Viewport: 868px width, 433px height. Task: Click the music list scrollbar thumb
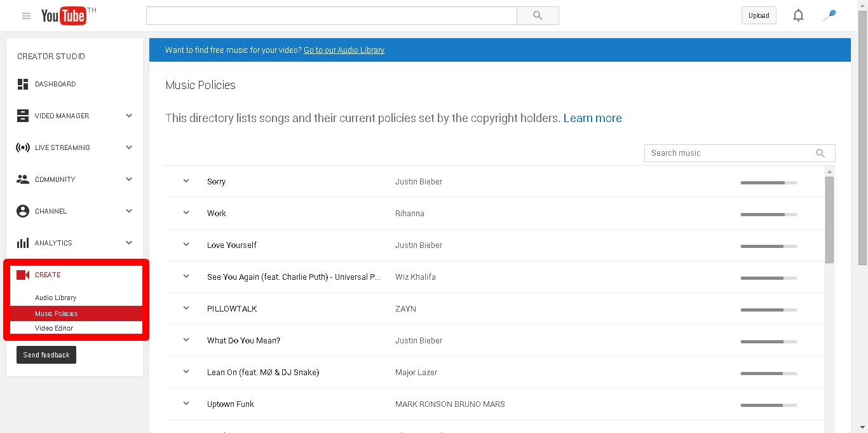tap(829, 220)
